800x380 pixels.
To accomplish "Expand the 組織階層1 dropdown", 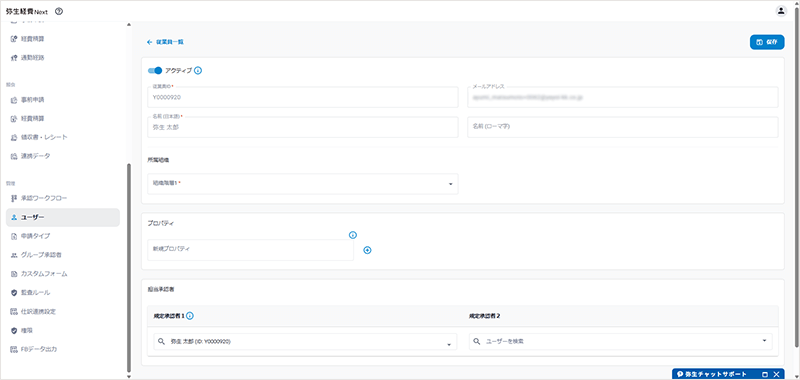I will coord(303,184).
